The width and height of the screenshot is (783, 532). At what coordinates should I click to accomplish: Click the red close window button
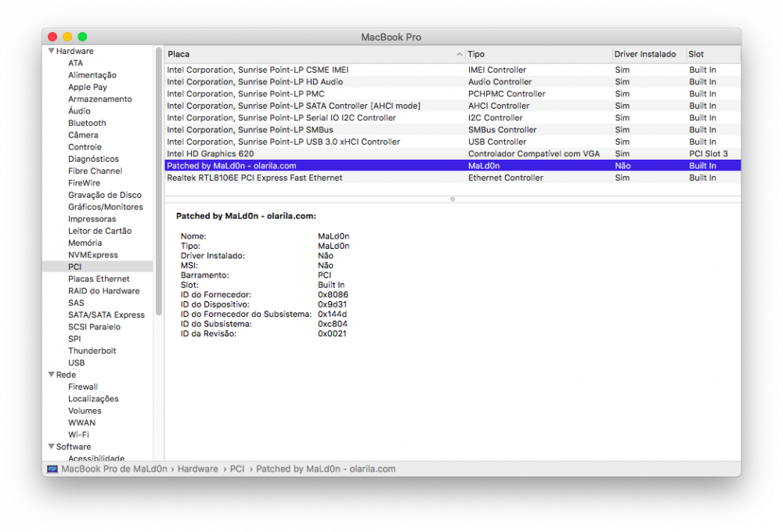52,37
